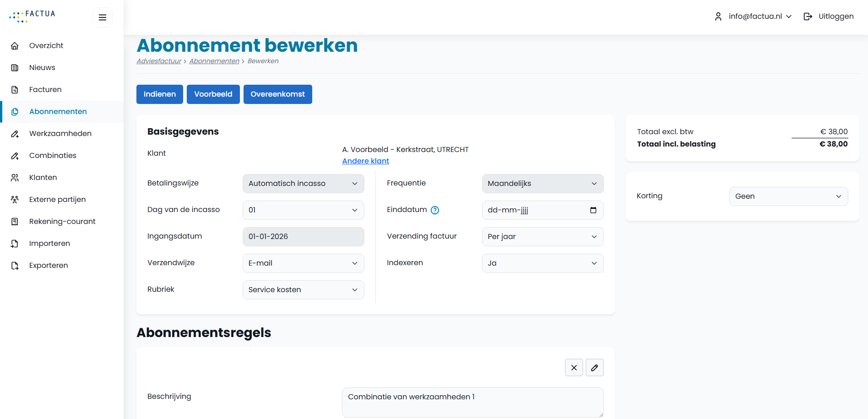Screen dimensions: 868x419
Task: Open Combinaties in sidebar
Action: click(x=62, y=156)
